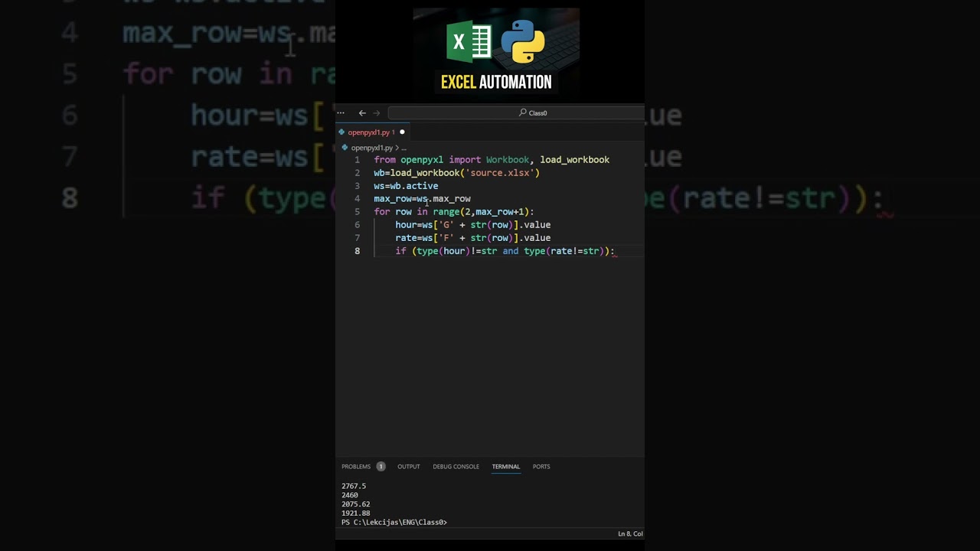Click the unsaved dot on openpyxl1.py tab

click(x=402, y=132)
